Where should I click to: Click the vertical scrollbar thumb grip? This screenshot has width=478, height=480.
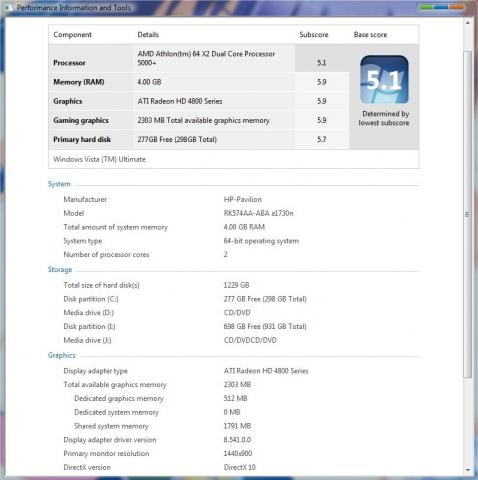(x=467, y=214)
